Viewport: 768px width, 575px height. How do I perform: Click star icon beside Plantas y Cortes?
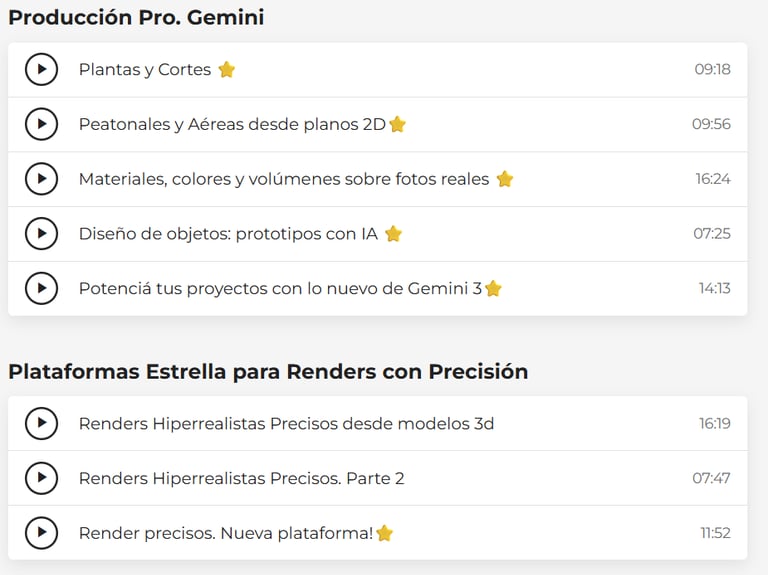[227, 69]
